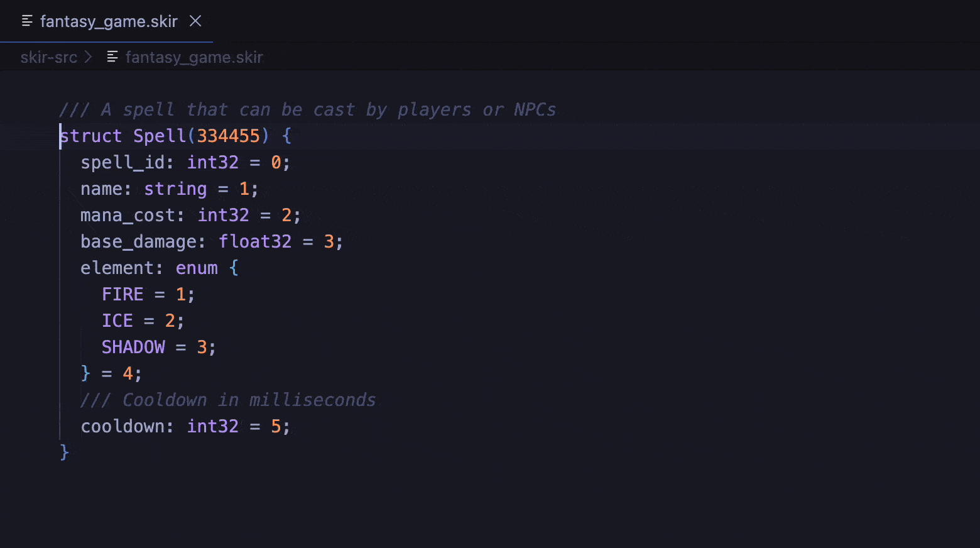Click the Spell struct name
The width and height of the screenshot is (980, 548).
[x=160, y=136]
